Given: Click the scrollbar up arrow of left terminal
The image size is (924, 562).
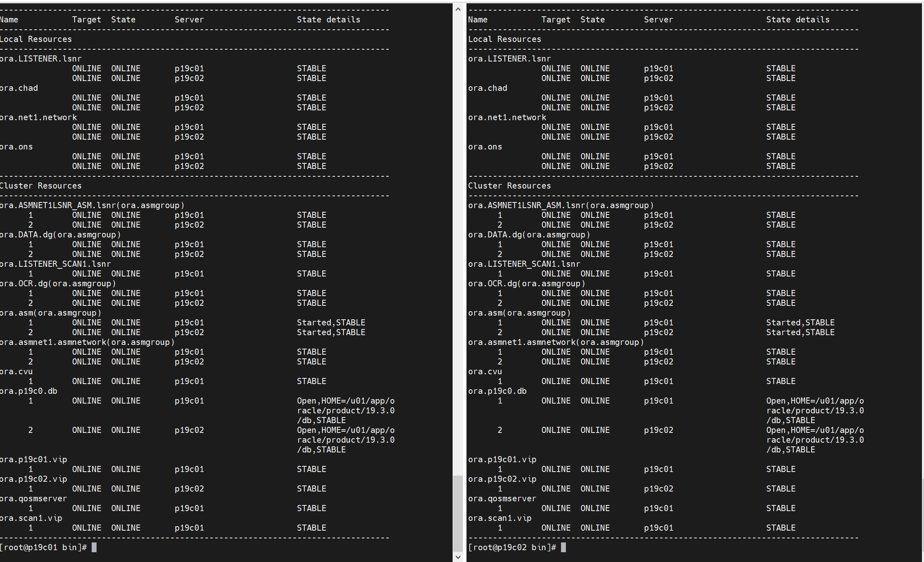Looking at the screenshot, I should [458, 9].
